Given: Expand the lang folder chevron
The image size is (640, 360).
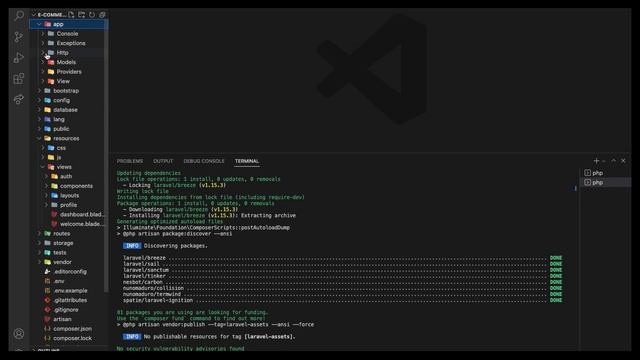Looking at the screenshot, I should 39,119.
